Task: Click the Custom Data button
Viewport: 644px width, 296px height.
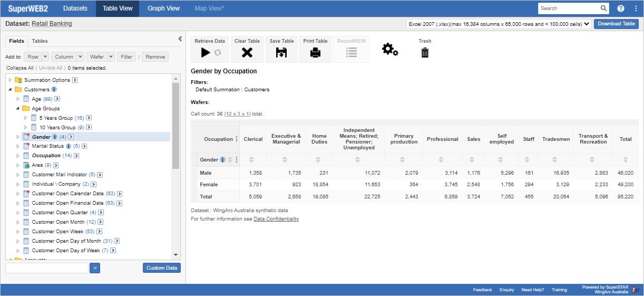Action: [x=161, y=268]
